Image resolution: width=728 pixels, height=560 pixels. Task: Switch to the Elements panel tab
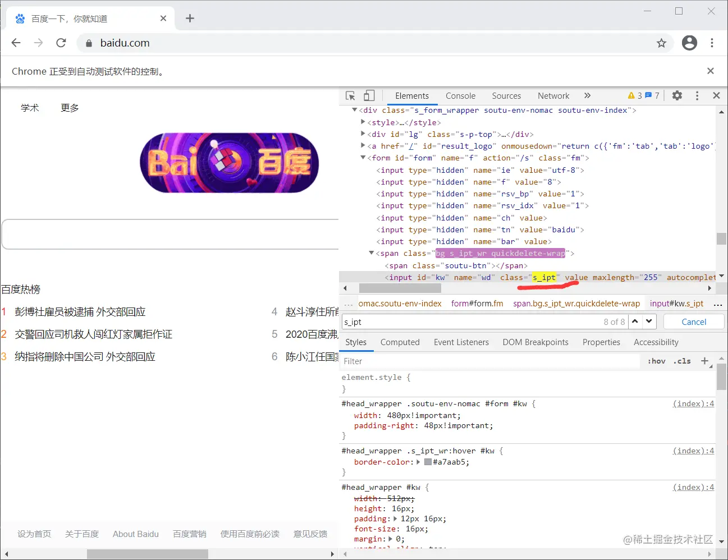pos(412,96)
